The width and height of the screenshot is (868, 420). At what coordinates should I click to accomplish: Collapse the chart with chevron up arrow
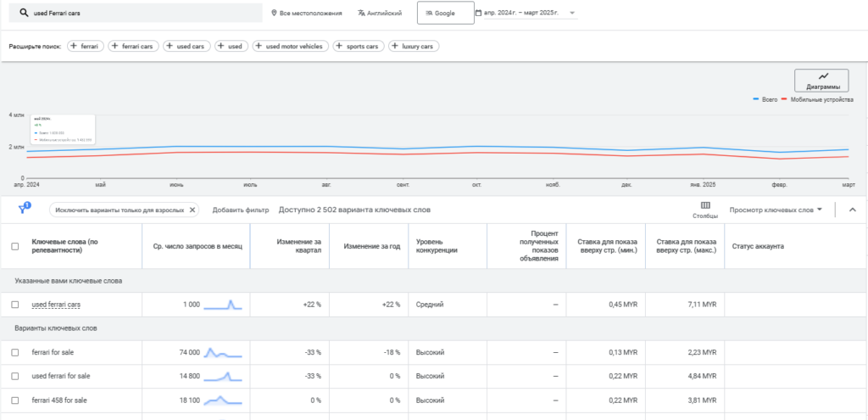(x=853, y=210)
